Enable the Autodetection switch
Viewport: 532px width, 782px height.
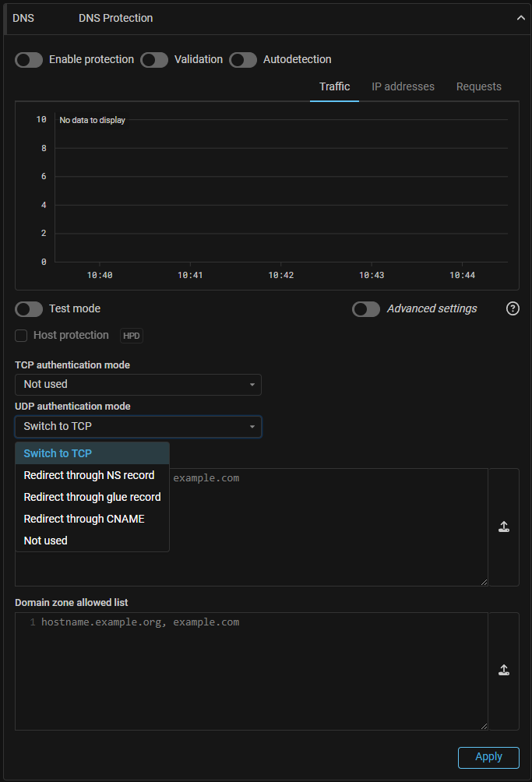(x=243, y=60)
